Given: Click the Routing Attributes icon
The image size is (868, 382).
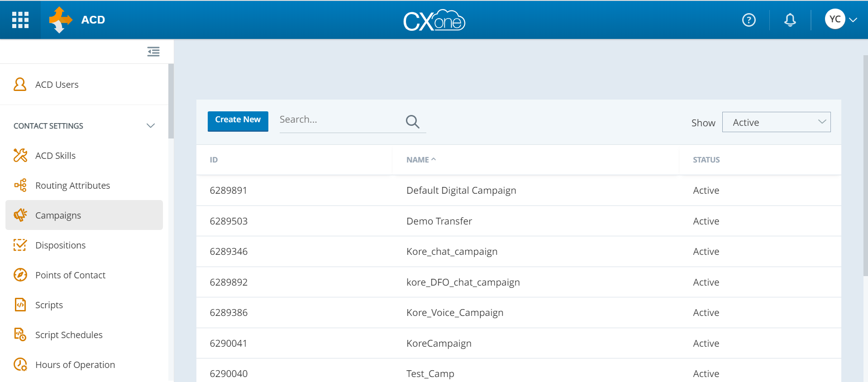Looking at the screenshot, I should tap(20, 185).
